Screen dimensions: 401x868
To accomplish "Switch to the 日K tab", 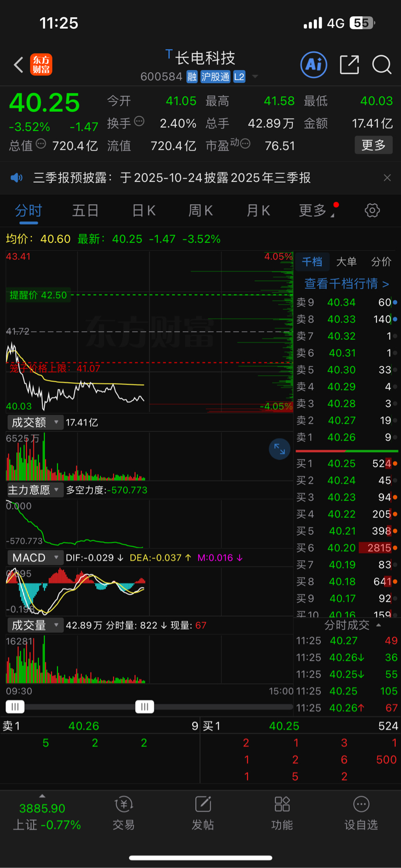I will [144, 210].
